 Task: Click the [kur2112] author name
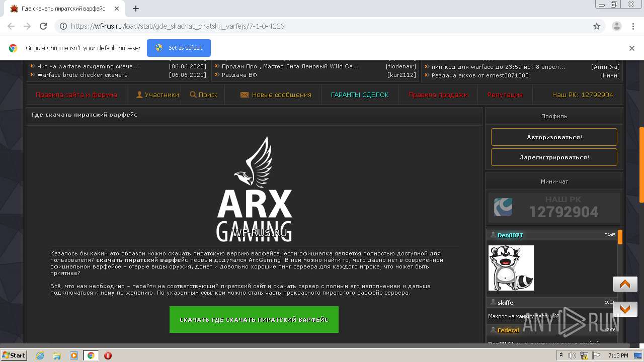[x=402, y=75]
